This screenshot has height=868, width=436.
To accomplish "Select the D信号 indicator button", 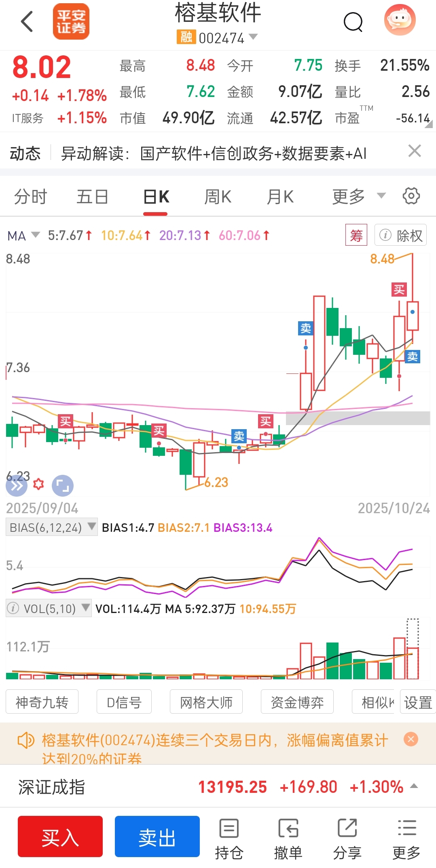I will (124, 702).
